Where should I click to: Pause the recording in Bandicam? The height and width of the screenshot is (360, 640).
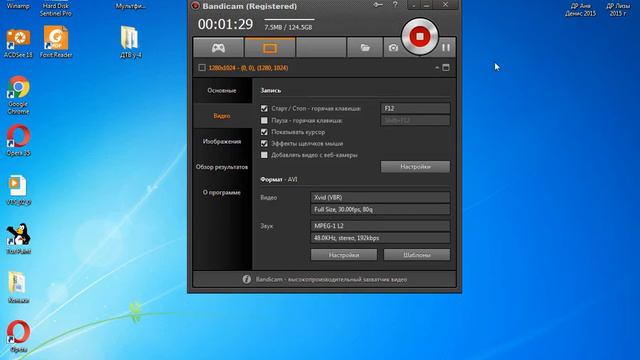click(446, 48)
